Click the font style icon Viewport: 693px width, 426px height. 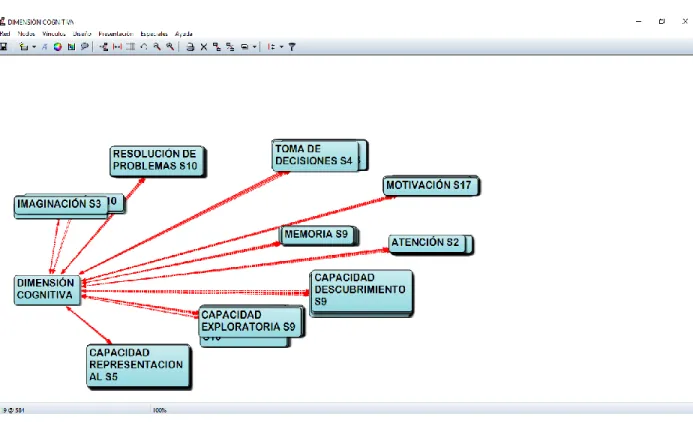pyautogui.click(x=45, y=46)
